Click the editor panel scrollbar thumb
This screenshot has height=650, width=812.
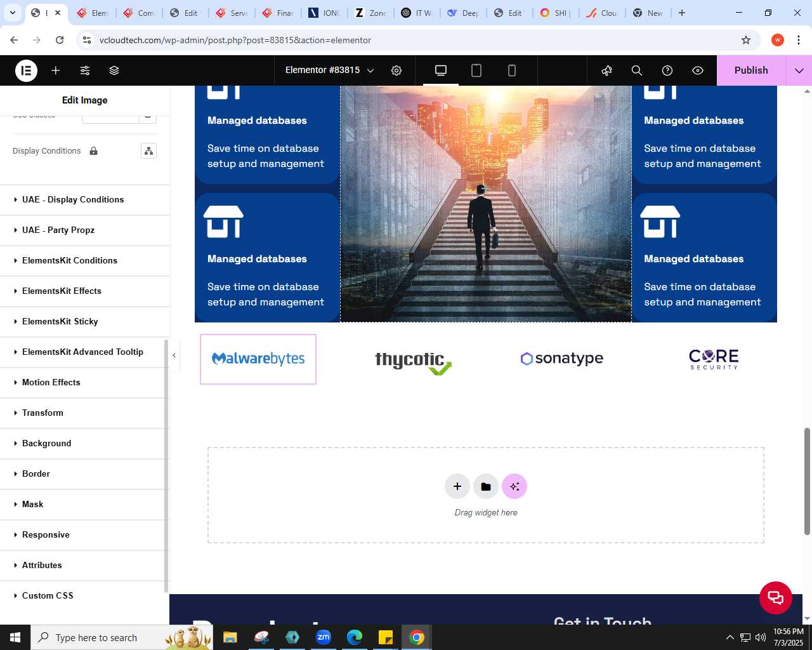(166, 465)
